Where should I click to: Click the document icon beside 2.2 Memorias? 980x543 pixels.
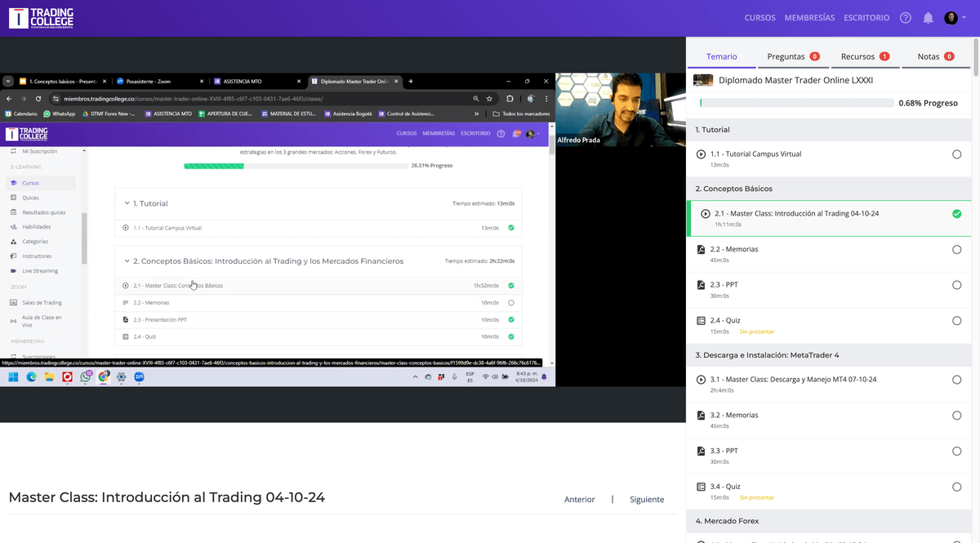coord(701,249)
